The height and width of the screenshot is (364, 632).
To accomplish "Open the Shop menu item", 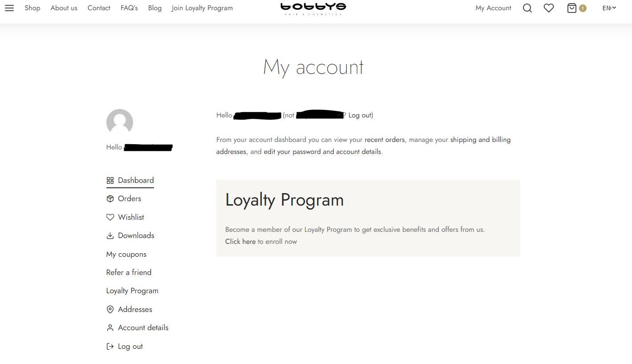I will pos(32,8).
